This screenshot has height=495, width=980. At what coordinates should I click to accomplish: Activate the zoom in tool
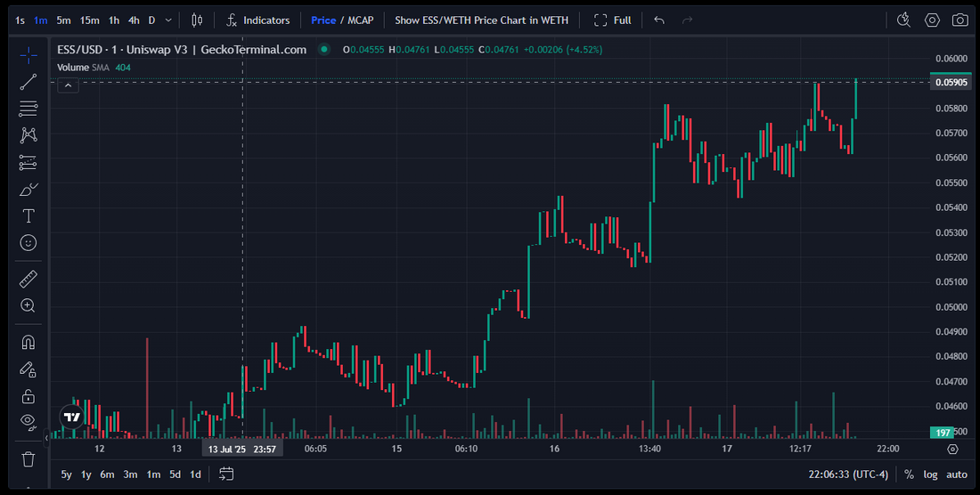[29, 305]
